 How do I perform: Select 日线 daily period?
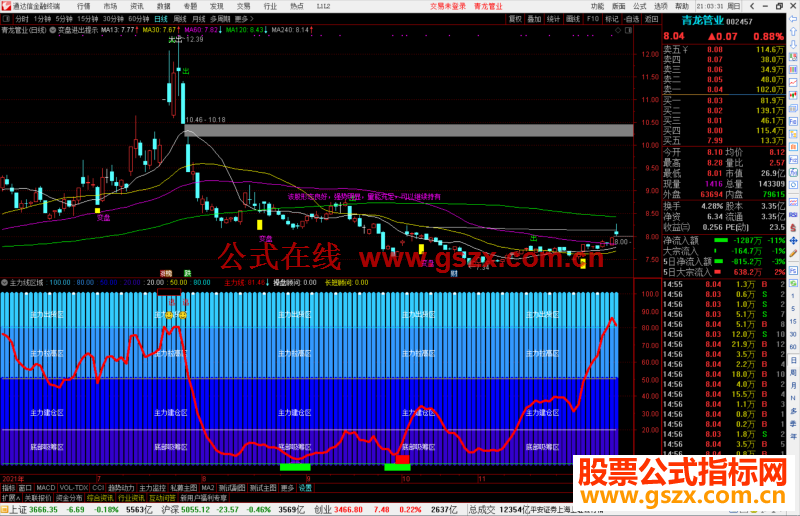coord(161,19)
